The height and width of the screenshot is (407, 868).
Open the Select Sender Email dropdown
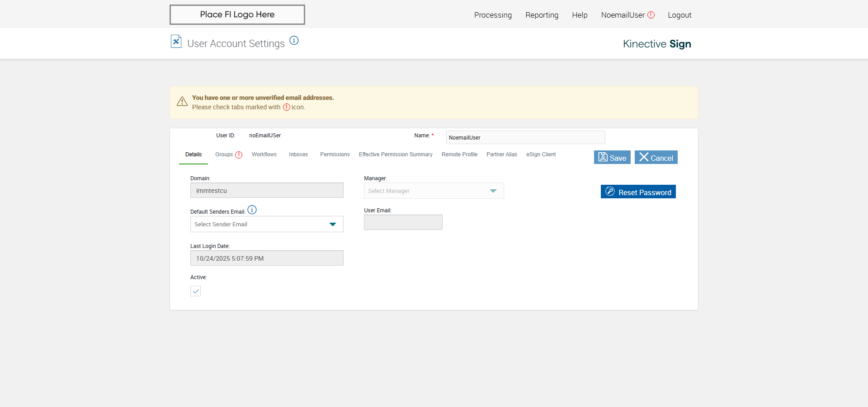coord(333,225)
